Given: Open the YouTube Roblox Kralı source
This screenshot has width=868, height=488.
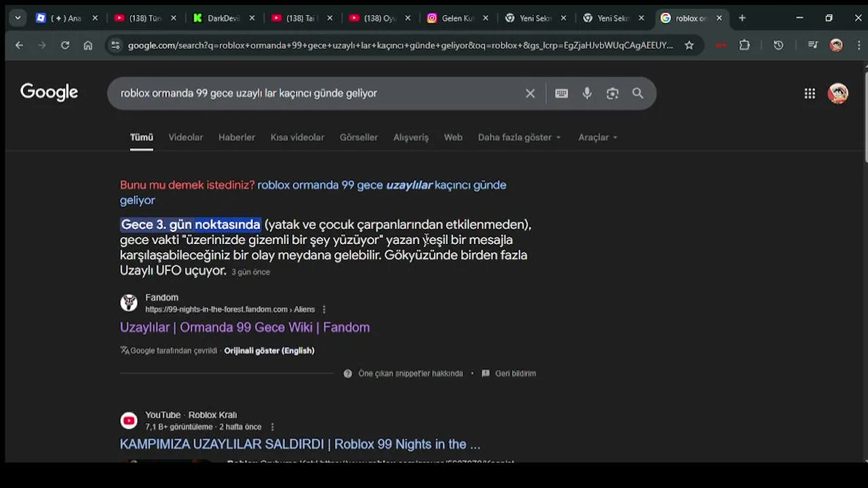Looking at the screenshot, I should tap(191, 415).
